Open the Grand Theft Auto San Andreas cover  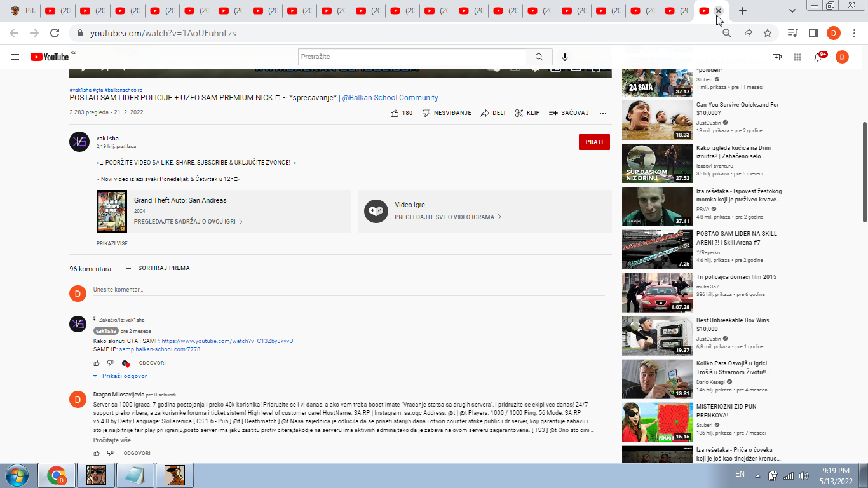pyautogui.click(x=112, y=211)
